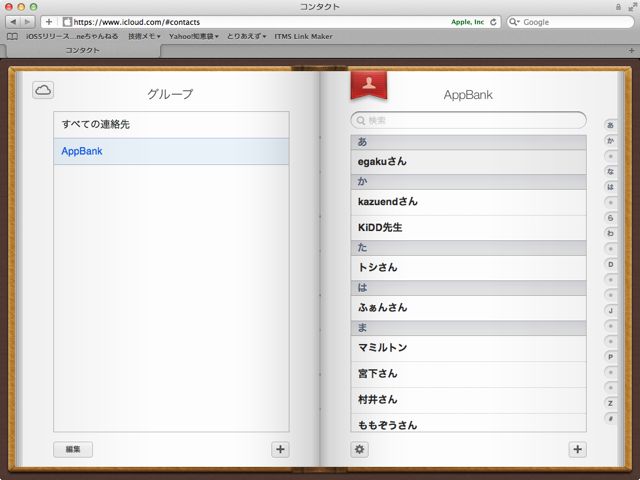Select the コンタクト browser tab
This screenshot has height=480, width=640.
coord(82,51)
